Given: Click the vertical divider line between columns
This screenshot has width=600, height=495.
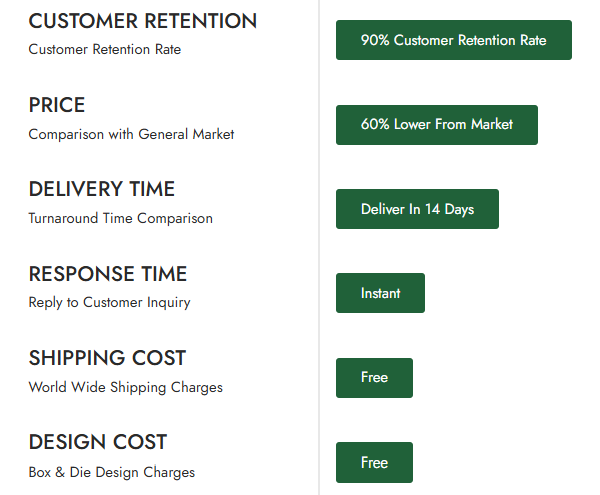Looking at the screenshot, I should (x=319, y=250).
